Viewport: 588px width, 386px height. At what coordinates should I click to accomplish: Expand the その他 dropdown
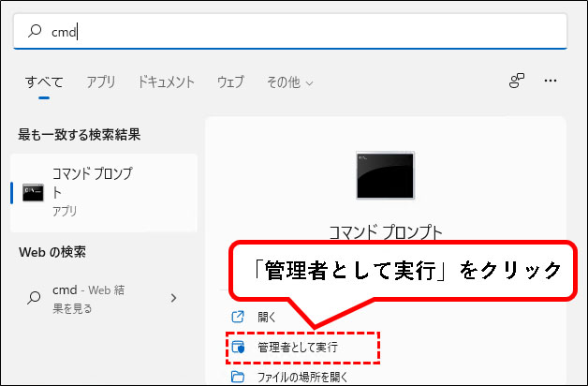click(x=289, y=82)
